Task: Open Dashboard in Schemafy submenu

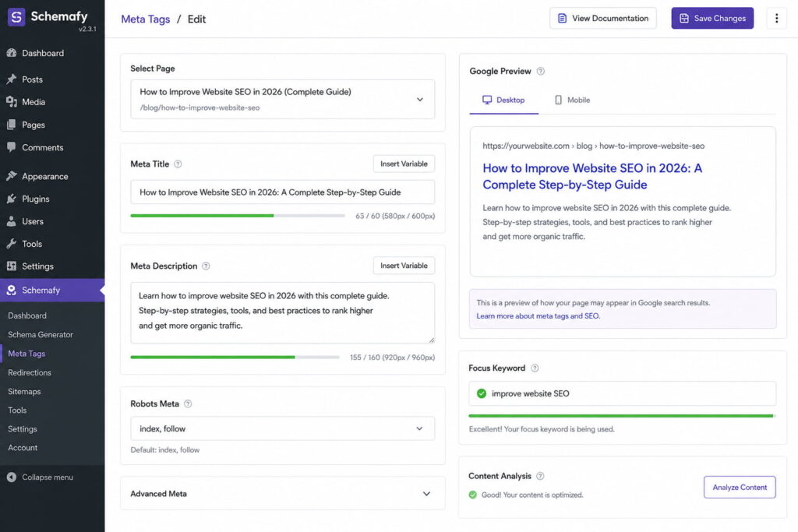Action: (x=27, y=315)
